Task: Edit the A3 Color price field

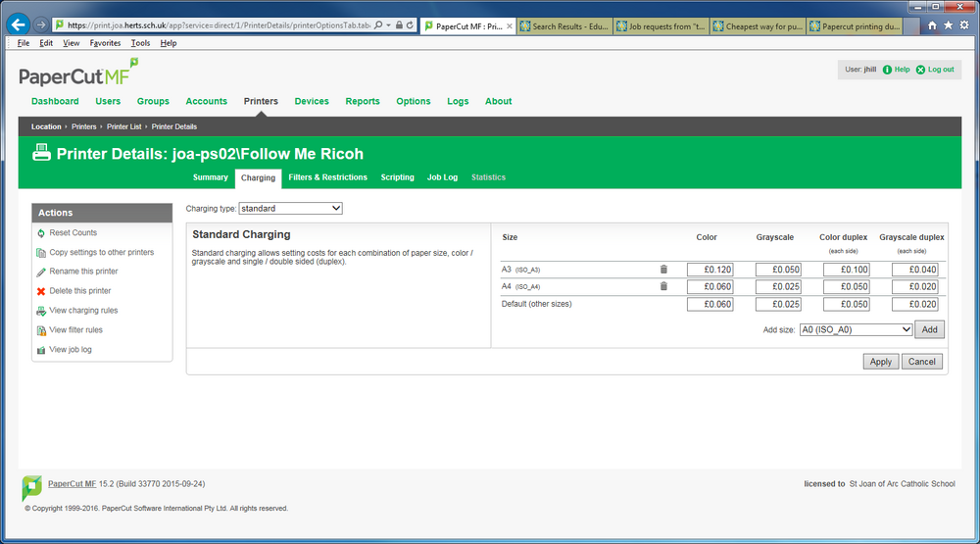Action: point(710,270)
